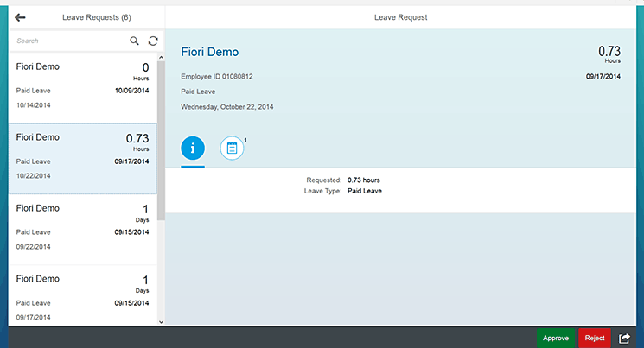Focus the Search input field
644x348 pixels.
(70, 41)
